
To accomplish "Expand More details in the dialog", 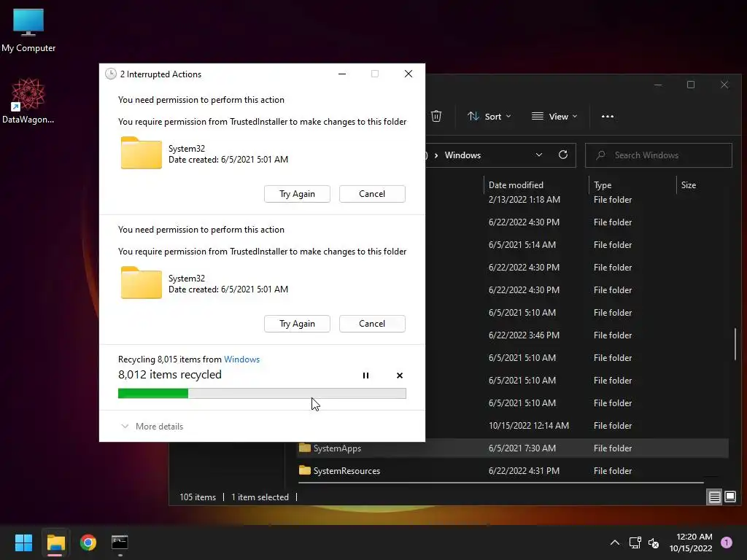I will (152, 426).
